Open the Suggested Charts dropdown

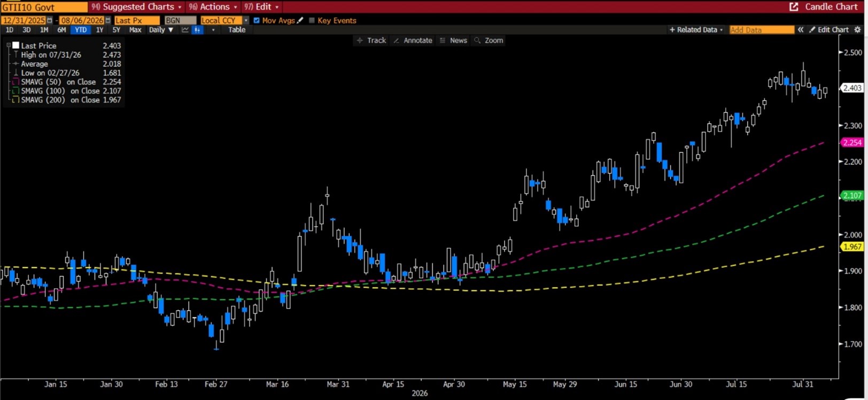point(136,6)
